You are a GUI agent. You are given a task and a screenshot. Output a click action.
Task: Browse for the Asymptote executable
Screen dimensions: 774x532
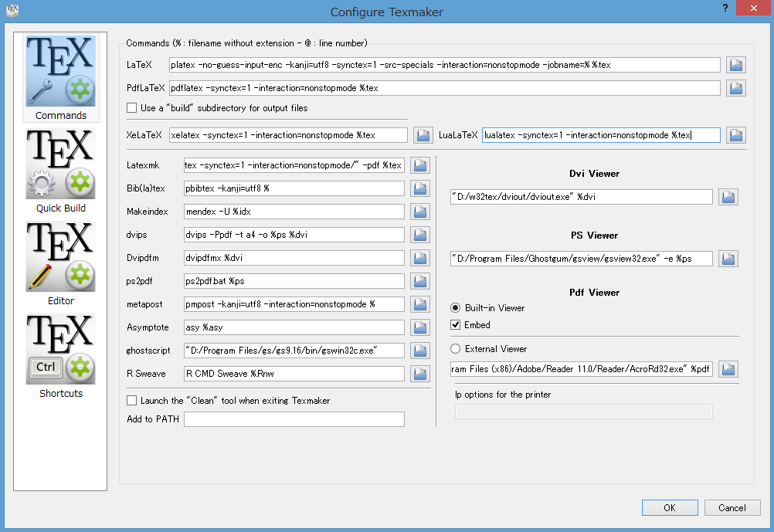click(x=420, y=327)
